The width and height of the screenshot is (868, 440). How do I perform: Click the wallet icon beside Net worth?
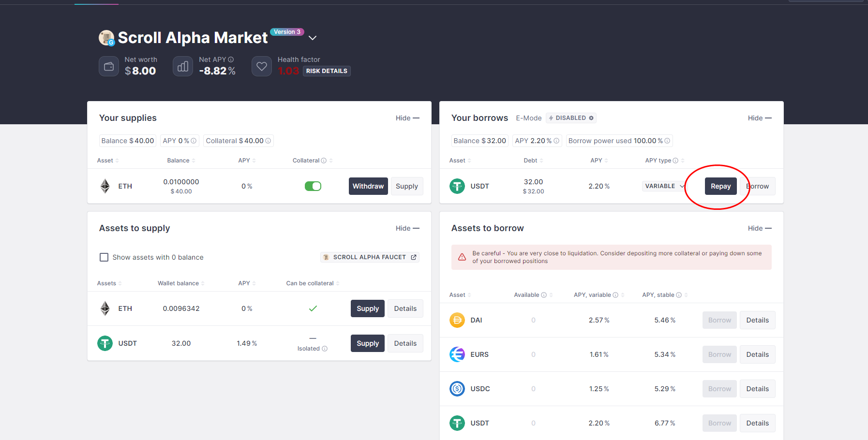(x=109, y=67)
